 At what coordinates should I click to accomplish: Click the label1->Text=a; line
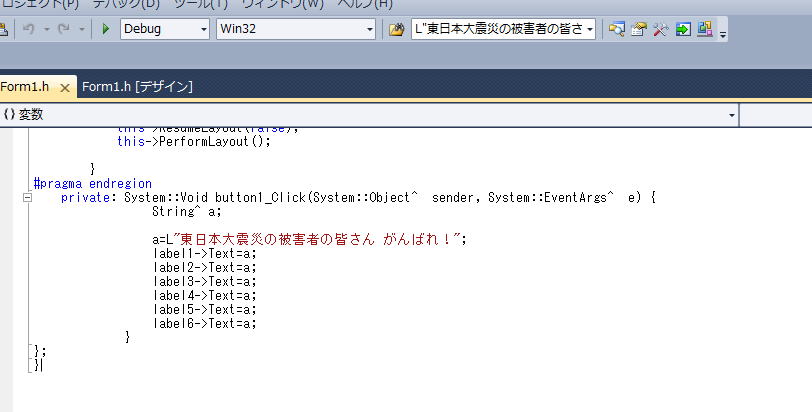click(205, 253)
